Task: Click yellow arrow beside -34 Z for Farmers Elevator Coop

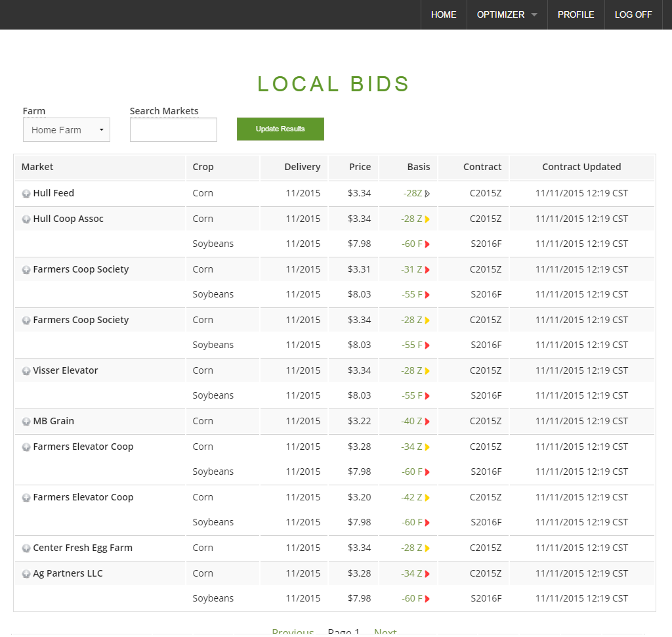Action: (427, 447)
